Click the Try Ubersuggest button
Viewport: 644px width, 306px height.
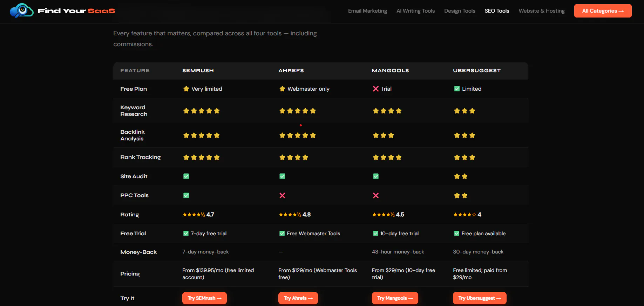[480, 298]
